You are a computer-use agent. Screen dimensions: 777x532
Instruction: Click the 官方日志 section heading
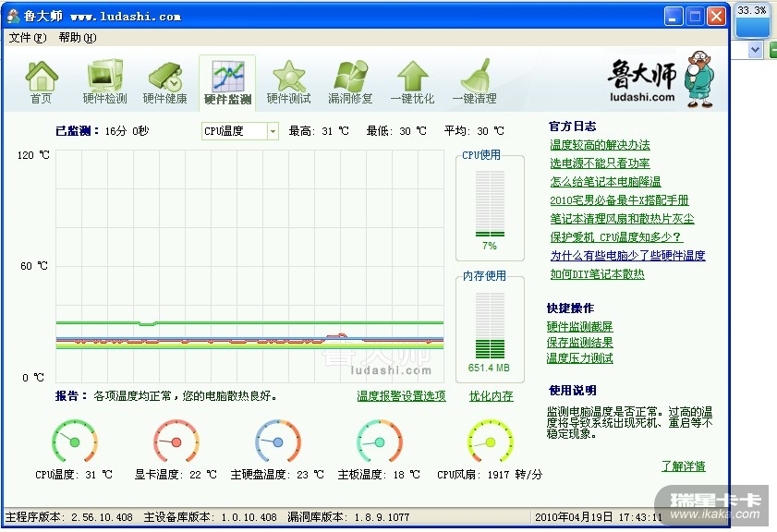point(572,127)
